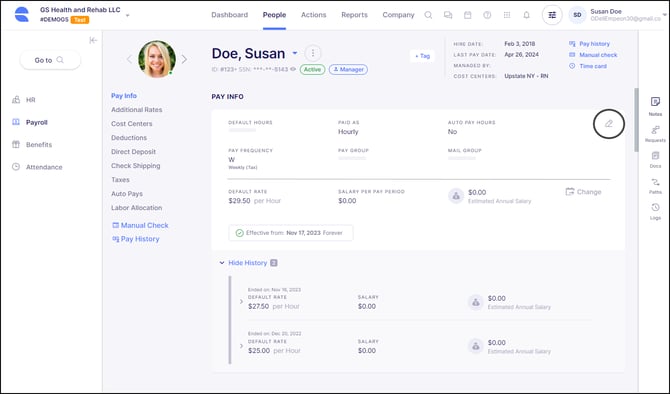Open the filter settings toggle button

click(x=552, y=15)
